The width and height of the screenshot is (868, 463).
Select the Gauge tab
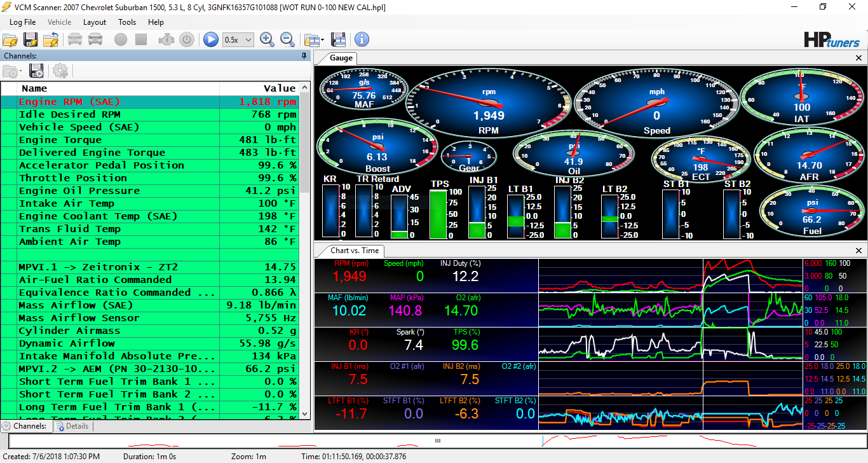click(x=341, y=58)
